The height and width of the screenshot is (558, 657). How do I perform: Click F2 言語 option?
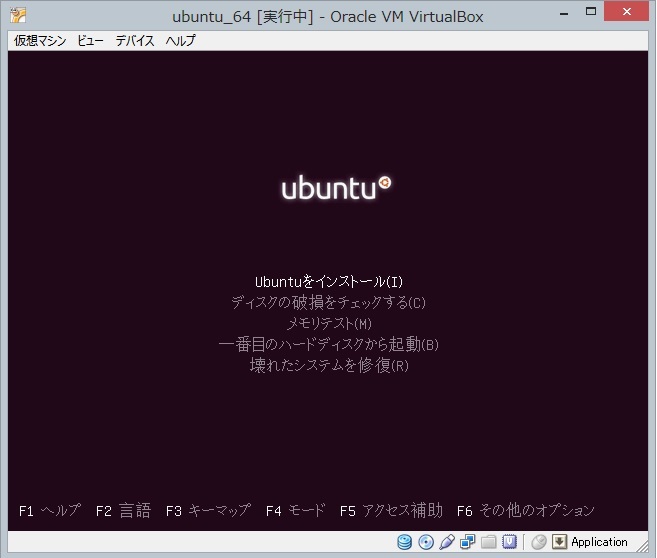click(x=123, y=511)
